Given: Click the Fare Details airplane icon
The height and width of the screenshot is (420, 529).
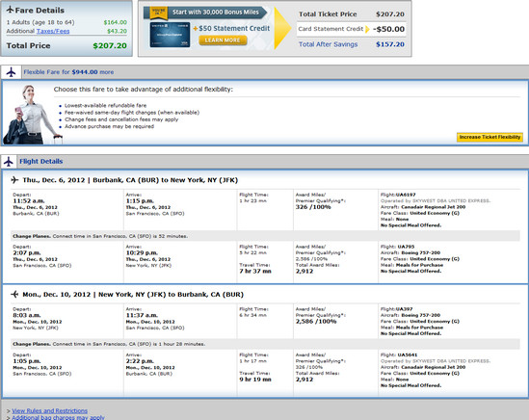Looking at the screenshot, I should pyautogui.click(x=11, y=10).
